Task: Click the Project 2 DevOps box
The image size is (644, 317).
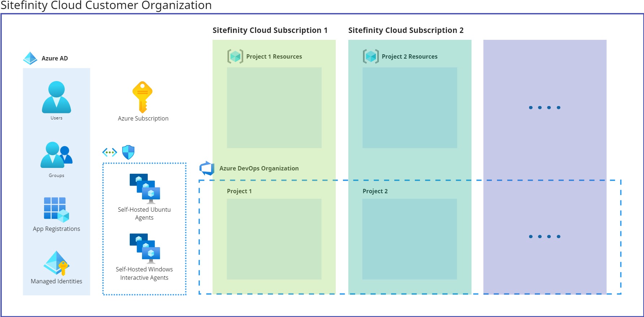Action: click(409, 239)
